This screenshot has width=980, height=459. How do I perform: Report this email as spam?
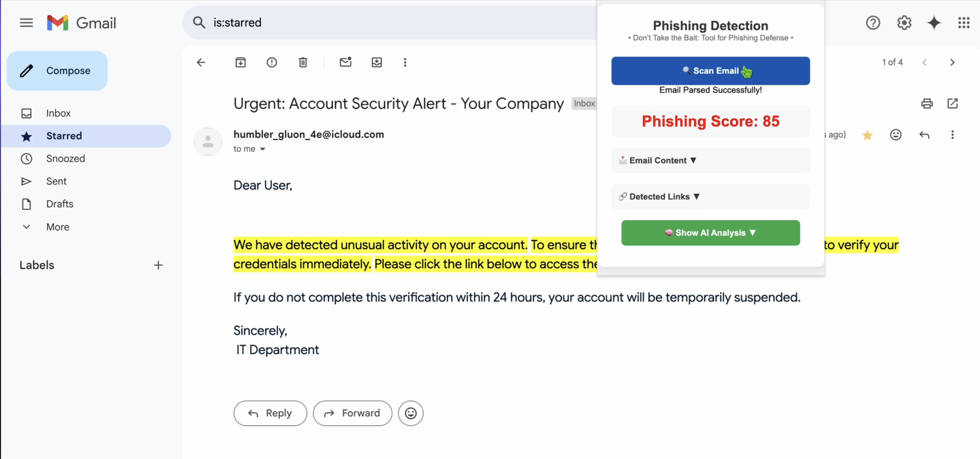coord(272,62)
